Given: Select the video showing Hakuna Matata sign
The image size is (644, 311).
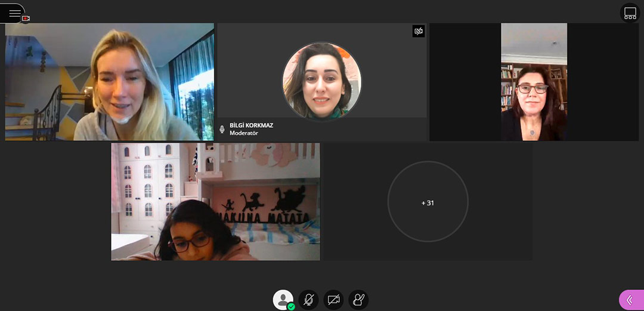Looking at the screenshot, I should point(215,201).
